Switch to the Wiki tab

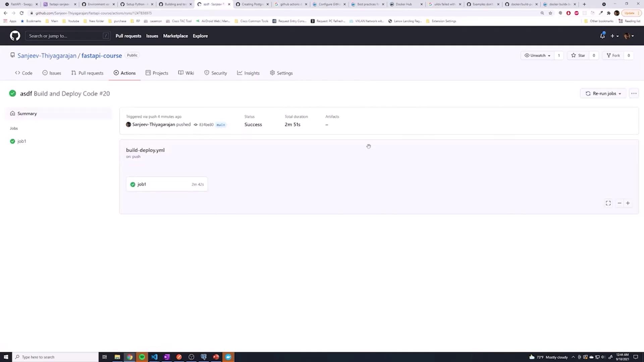pos(186,73)
